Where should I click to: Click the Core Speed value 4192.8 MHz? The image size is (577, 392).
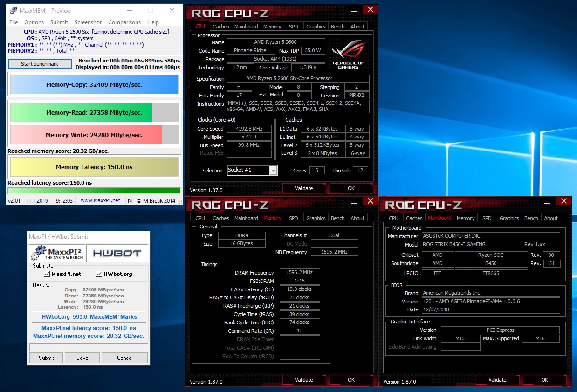249,129
